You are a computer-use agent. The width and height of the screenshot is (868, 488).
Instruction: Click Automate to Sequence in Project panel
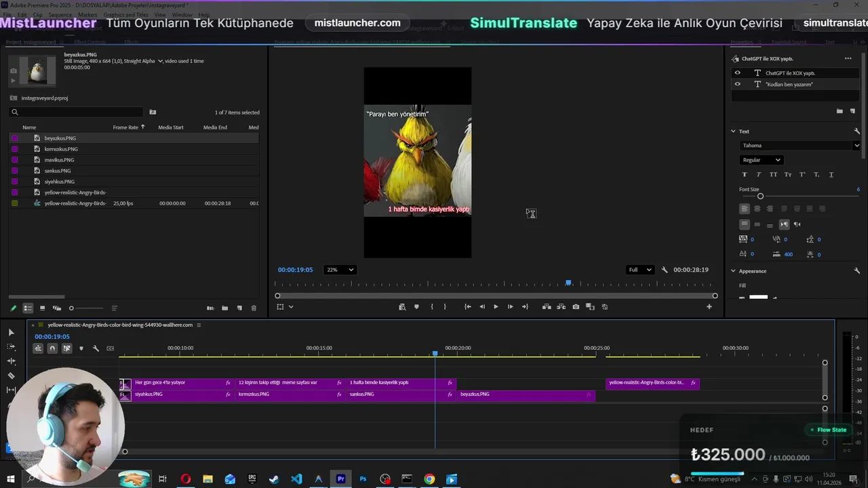tap(210, 308)
